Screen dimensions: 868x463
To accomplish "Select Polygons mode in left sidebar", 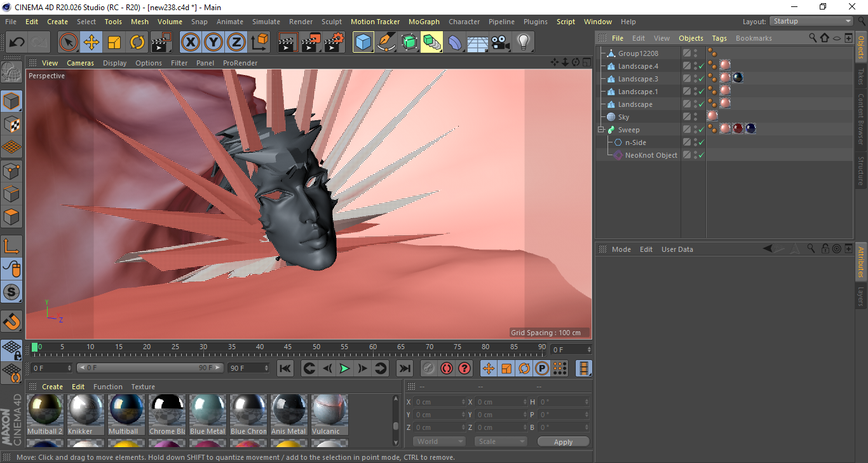I will [x=12, y=216].
